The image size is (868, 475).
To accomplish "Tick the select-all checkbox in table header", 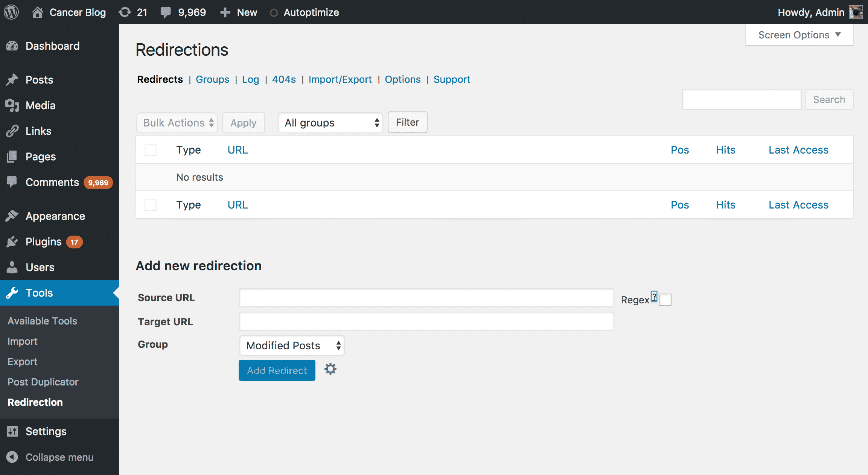I will (x=151, y=150).
